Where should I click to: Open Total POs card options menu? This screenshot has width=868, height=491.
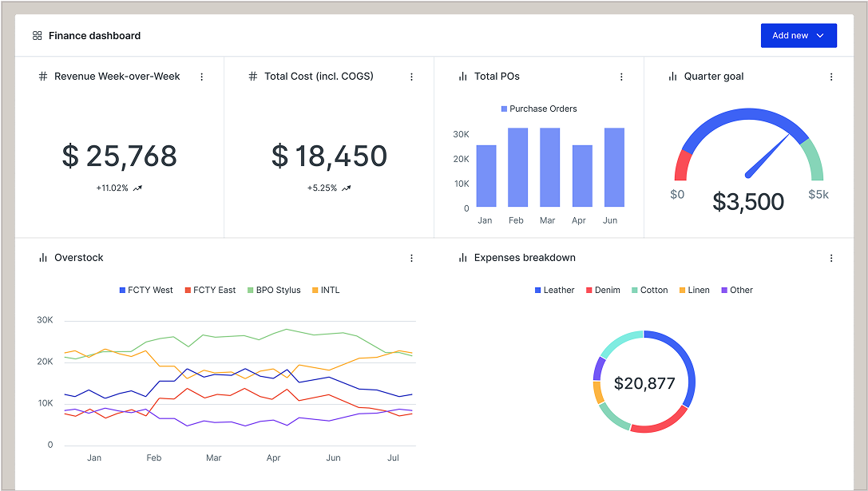(621, 77)
